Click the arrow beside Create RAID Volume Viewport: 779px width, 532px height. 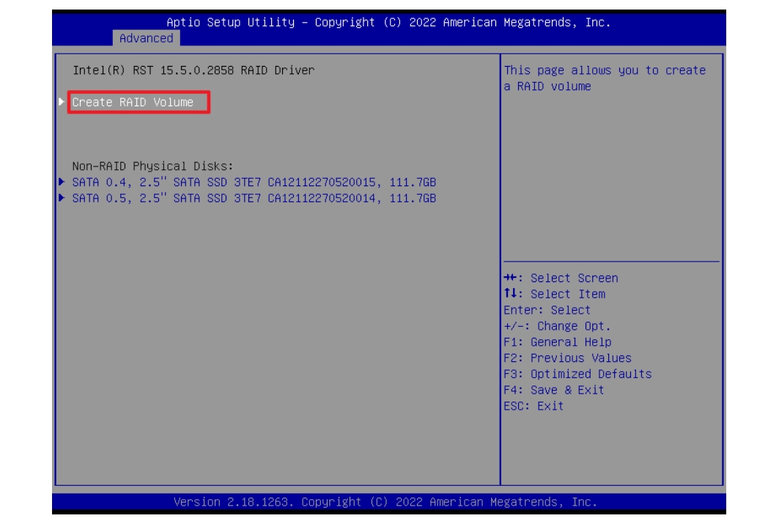(x=62, y=103)
